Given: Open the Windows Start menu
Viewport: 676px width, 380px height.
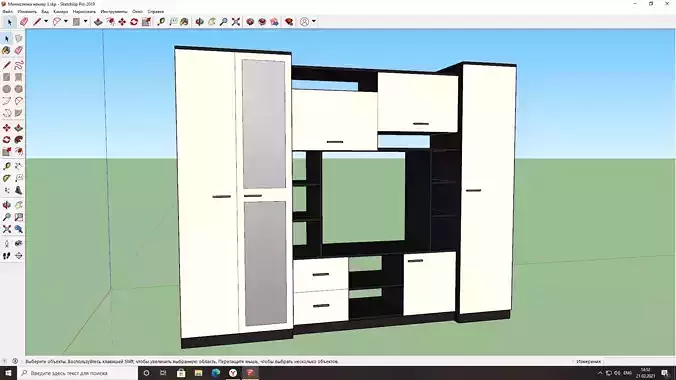Looking at the screenshot, I should pos(8,373).
